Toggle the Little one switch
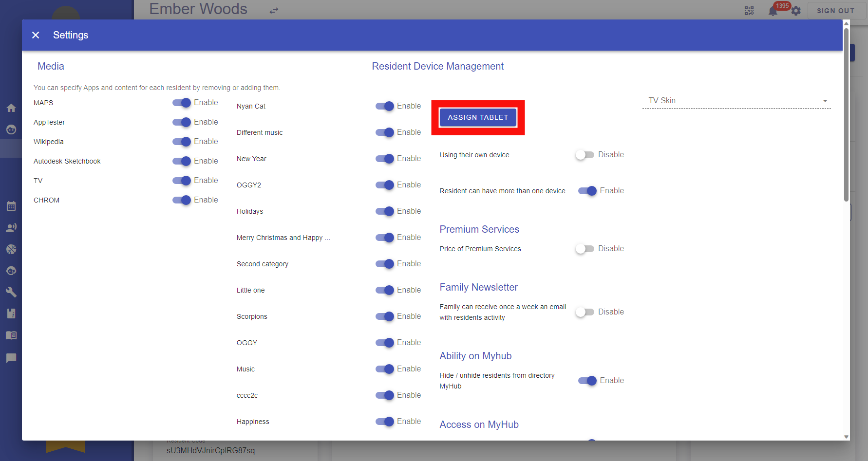 pyautogui.click(x=385, y=290)
